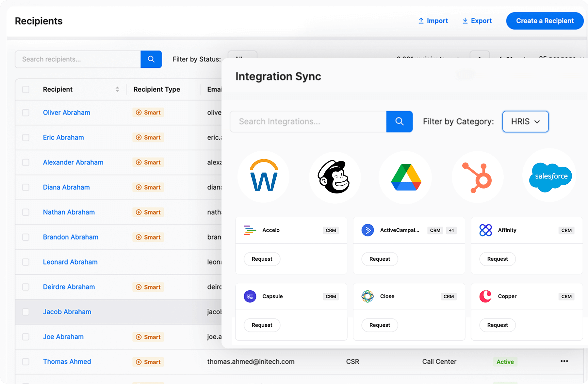The image size is (588, 384).
Task: Check the box for Eric Abraham
Action: point(26,137)
